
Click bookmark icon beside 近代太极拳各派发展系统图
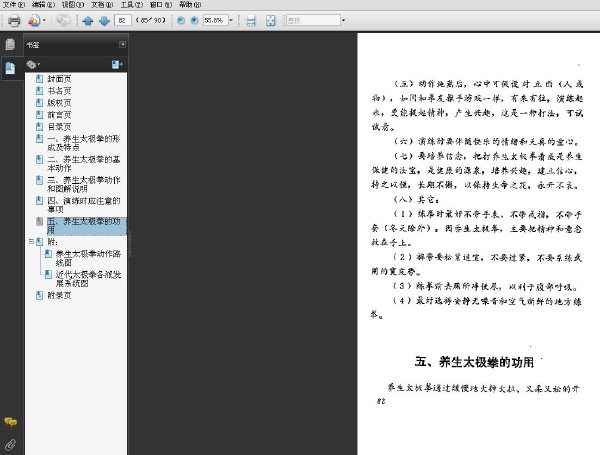(x=48, y=274)
